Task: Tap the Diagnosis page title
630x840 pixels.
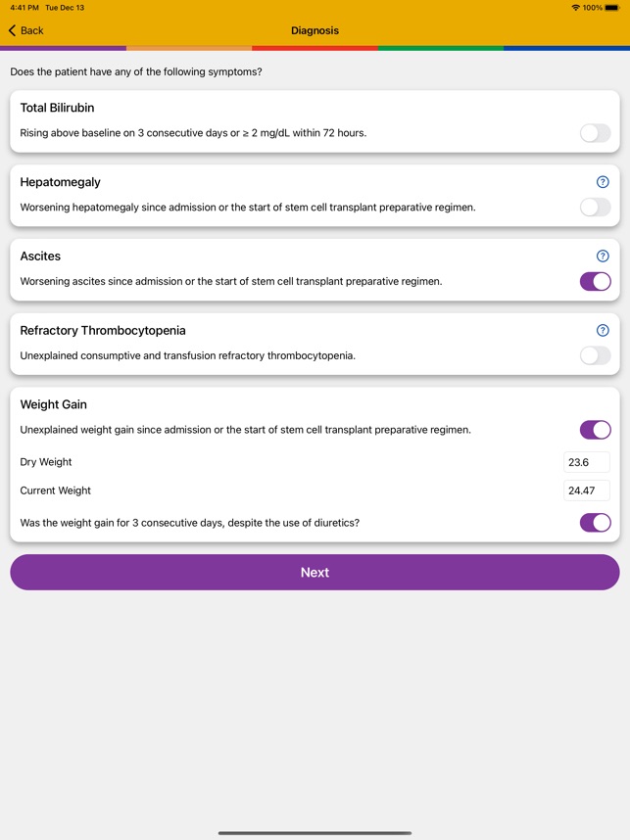Action: point(315,31)
